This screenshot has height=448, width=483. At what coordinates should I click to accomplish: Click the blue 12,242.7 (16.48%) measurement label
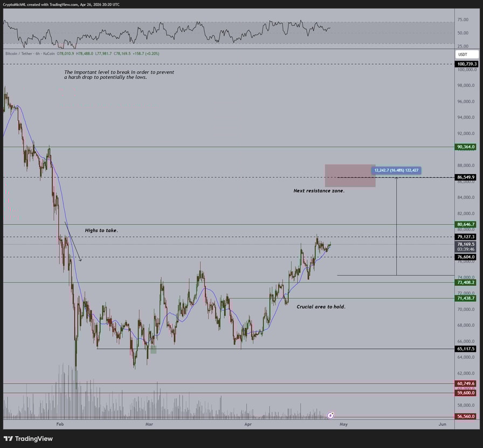(x=396, y=170)
